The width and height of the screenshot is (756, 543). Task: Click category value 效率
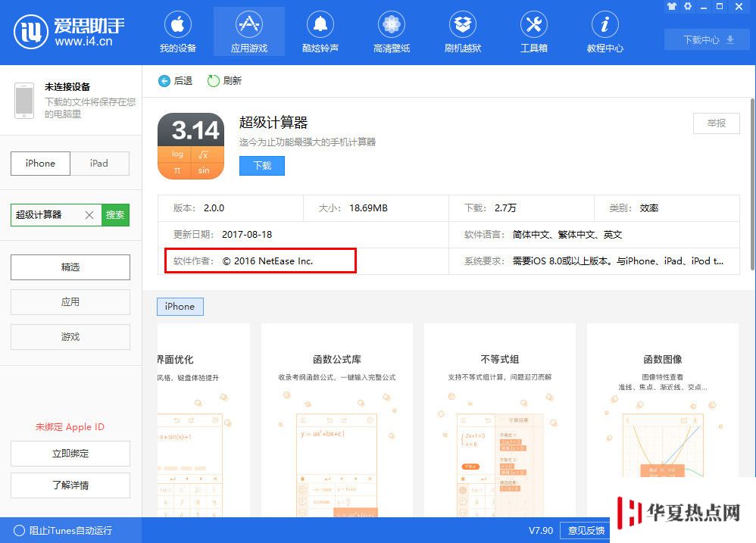click(x=649, y=208)
